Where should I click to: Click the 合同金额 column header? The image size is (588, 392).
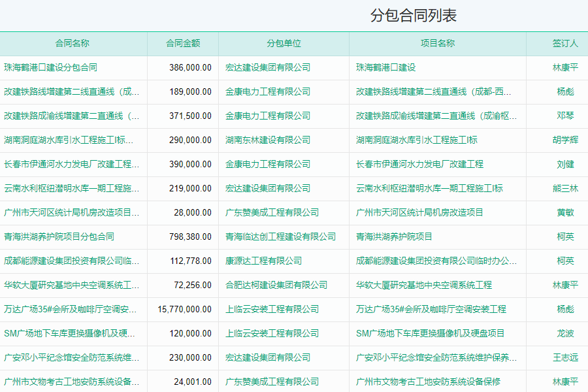point(183,44)
